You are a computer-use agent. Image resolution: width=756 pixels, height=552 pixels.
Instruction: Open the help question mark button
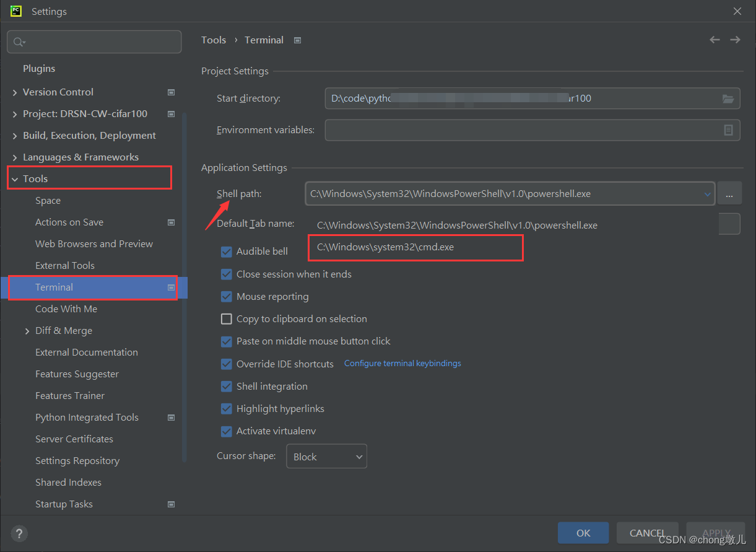click(x=19, y=533)
